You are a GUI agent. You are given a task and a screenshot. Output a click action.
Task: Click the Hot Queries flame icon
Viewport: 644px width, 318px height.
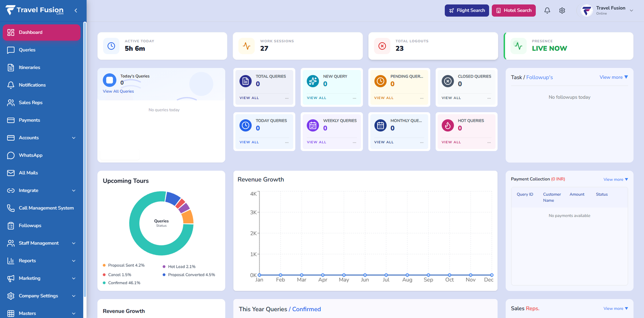[448, 125]
